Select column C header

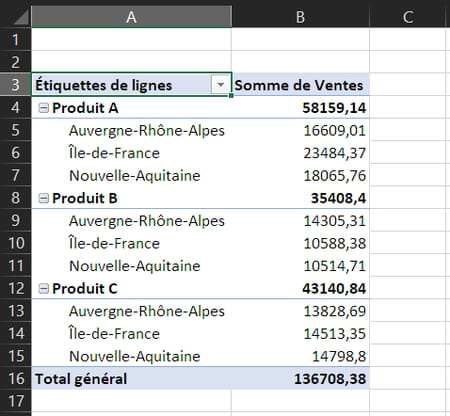tap(408, 16)
